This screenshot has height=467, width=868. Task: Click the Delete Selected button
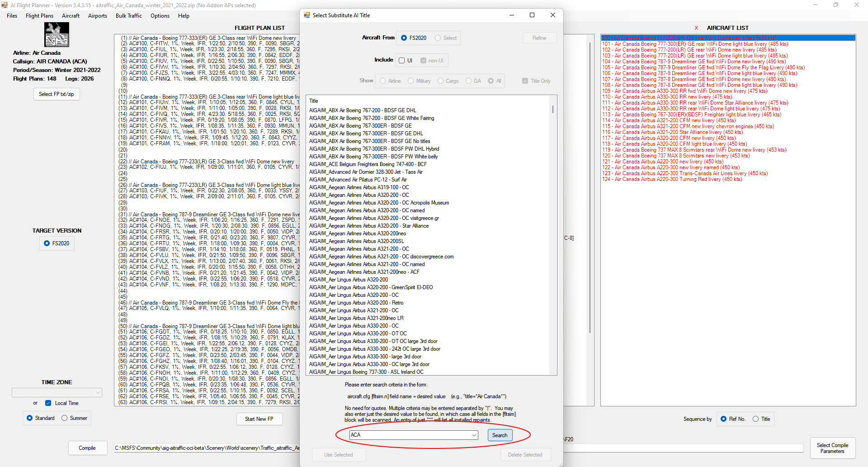525,455
